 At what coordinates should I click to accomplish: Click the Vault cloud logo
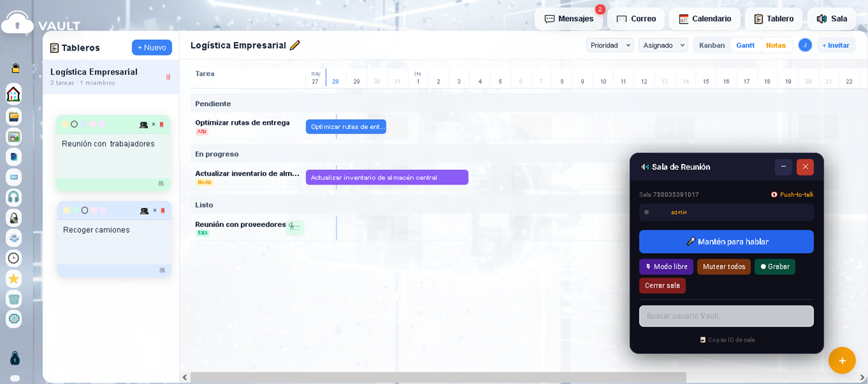[17, 22]
